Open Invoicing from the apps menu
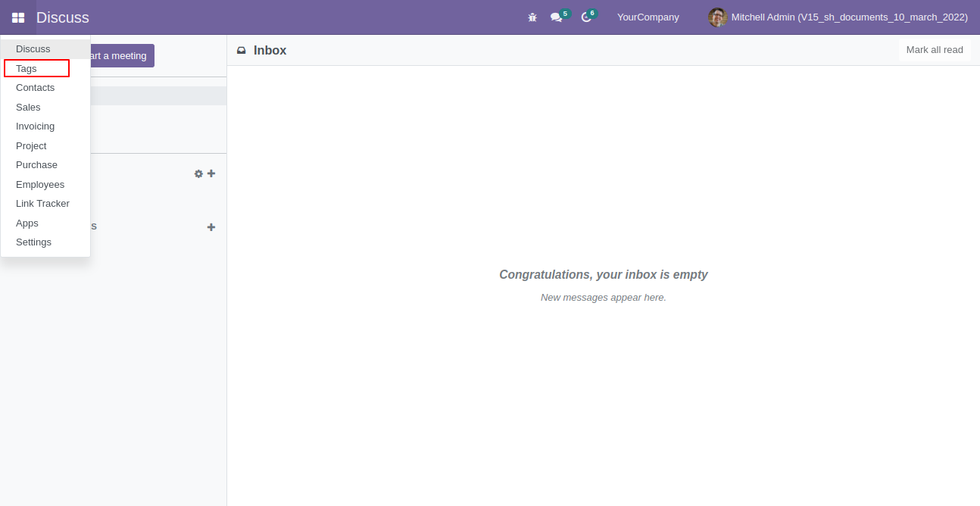The width and height of the screenshot is (980, 506). [45, 126]
